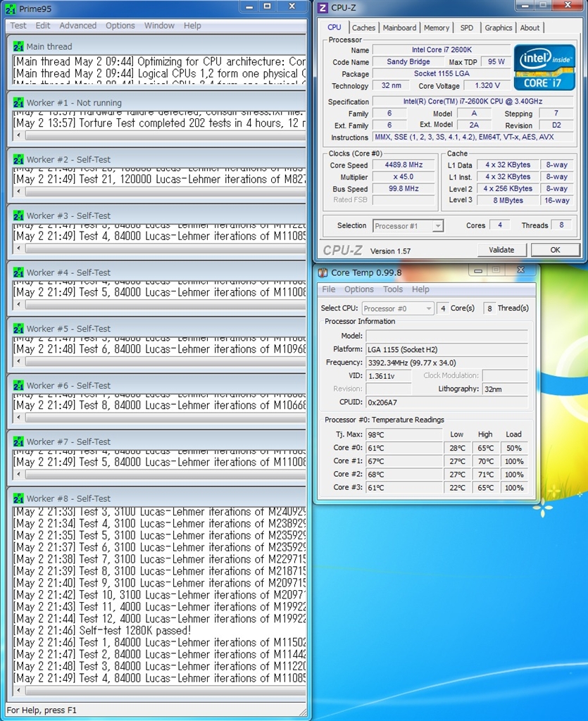Open the Options menu in Core Temp
Image resolution: width=588 pixels, height=721 pixels.
[359, 289]
